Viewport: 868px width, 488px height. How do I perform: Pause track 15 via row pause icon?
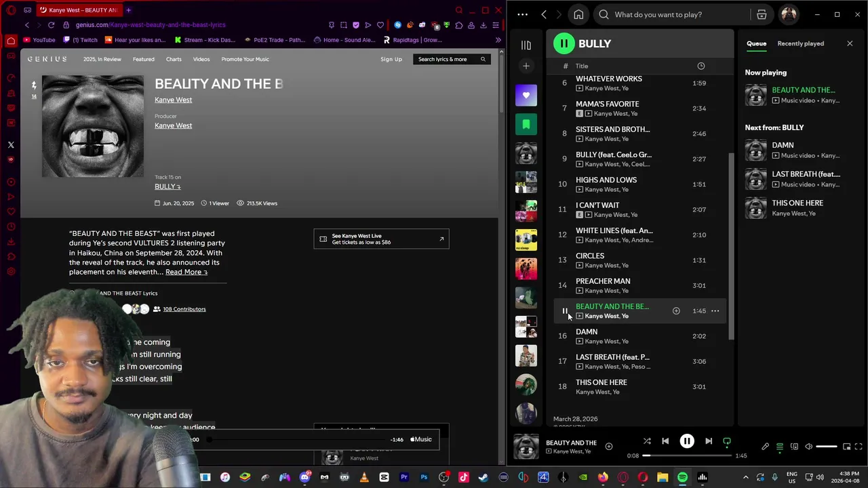(x=564, y=311)
